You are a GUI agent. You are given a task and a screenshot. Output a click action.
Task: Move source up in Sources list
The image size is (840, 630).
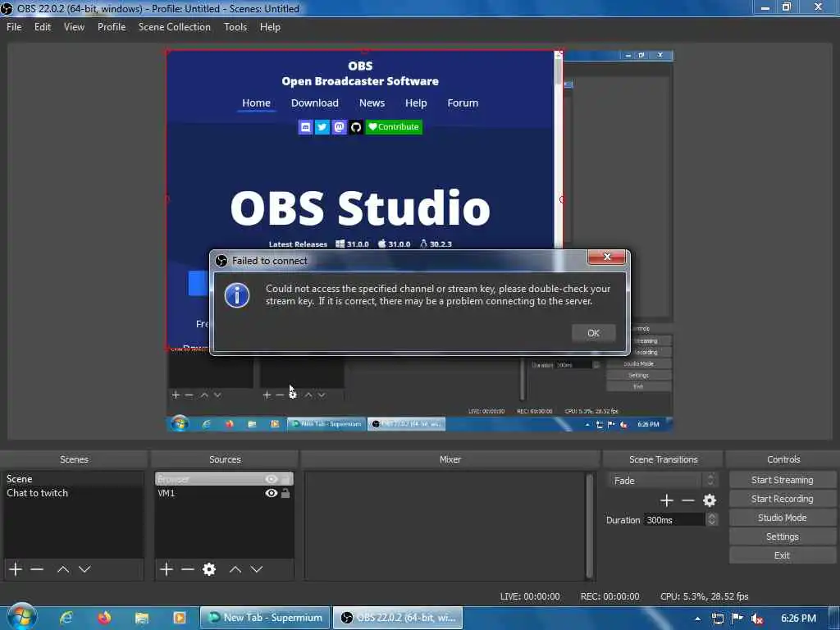235,569
